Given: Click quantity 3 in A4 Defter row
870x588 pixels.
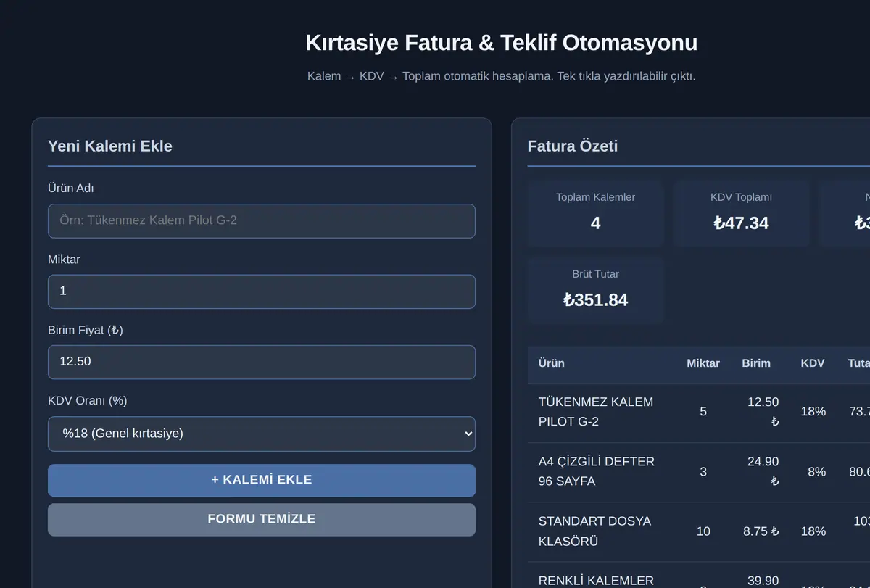Looking at the screenshot, I should click(703, 472).
